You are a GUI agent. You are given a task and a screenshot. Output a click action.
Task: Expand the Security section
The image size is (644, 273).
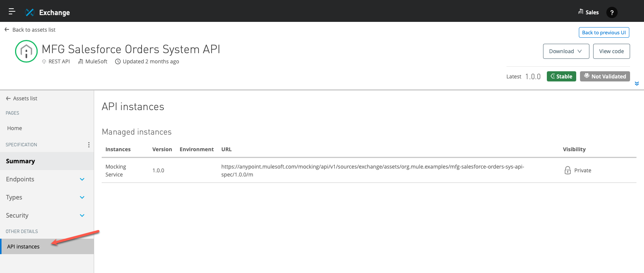coord(82,216)
